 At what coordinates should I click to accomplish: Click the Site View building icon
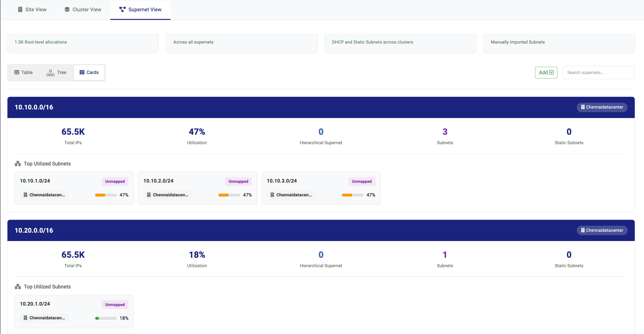20,9
